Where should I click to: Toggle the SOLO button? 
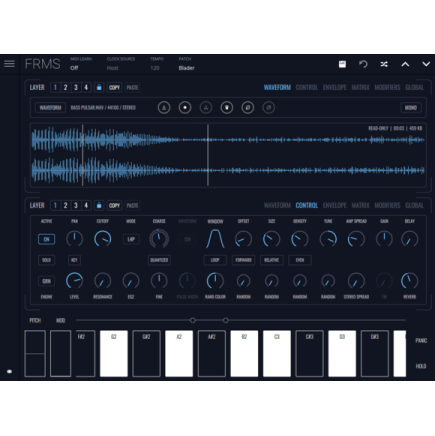click(x=46, y=260)
